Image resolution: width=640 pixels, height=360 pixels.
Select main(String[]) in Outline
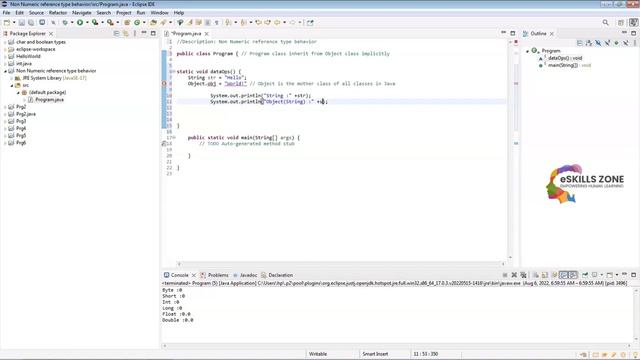[x=569, y=65]
